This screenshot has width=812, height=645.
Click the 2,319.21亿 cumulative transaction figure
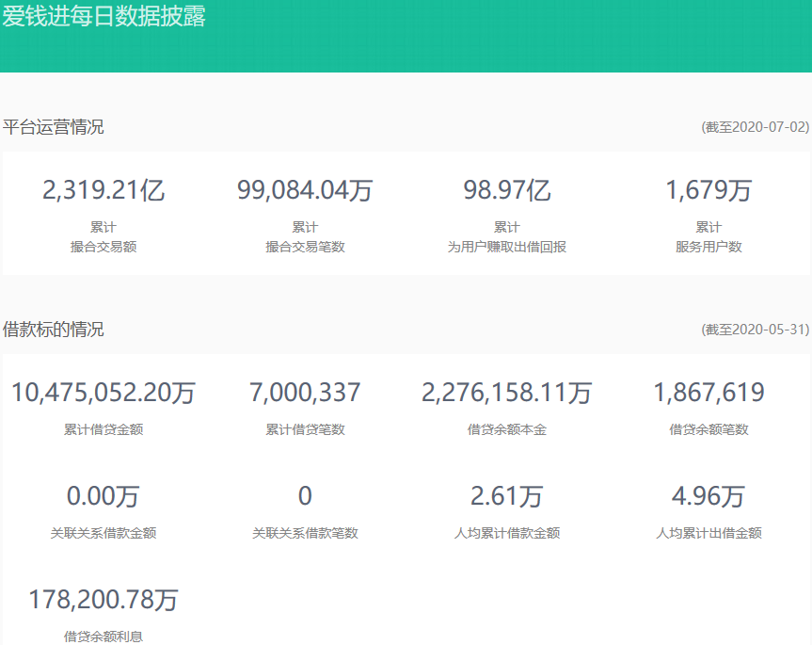(103, 191)
